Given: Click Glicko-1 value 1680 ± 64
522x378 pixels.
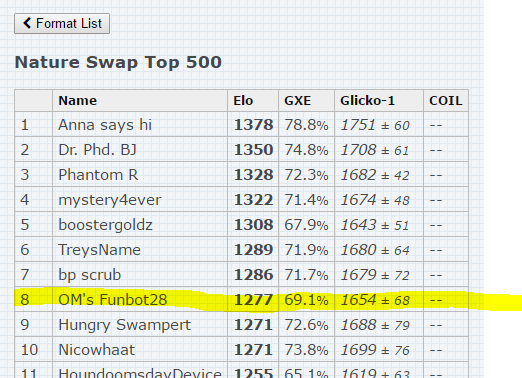Looking at the screenshot, I should 375,250.
